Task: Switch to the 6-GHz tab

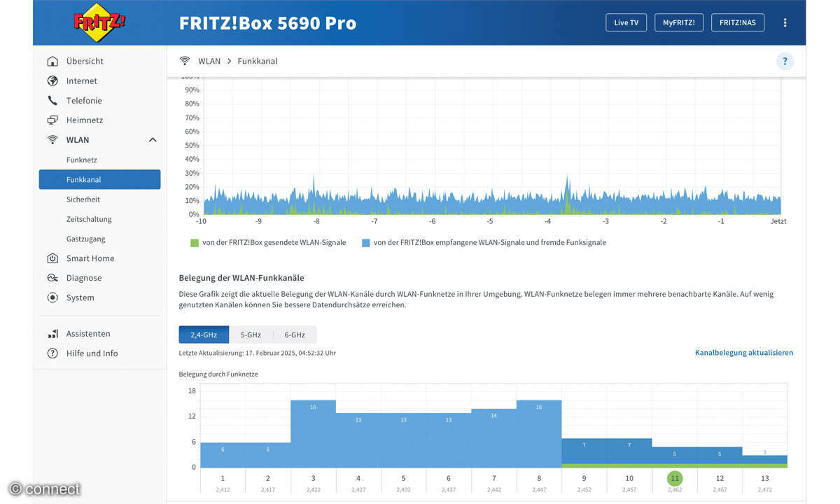Action: pos(295,335)
